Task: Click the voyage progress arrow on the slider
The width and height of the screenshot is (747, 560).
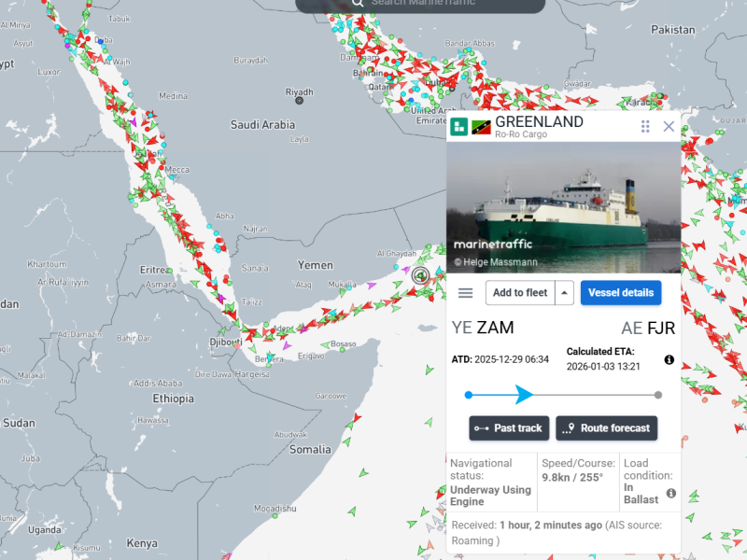Action: point(524,395)
